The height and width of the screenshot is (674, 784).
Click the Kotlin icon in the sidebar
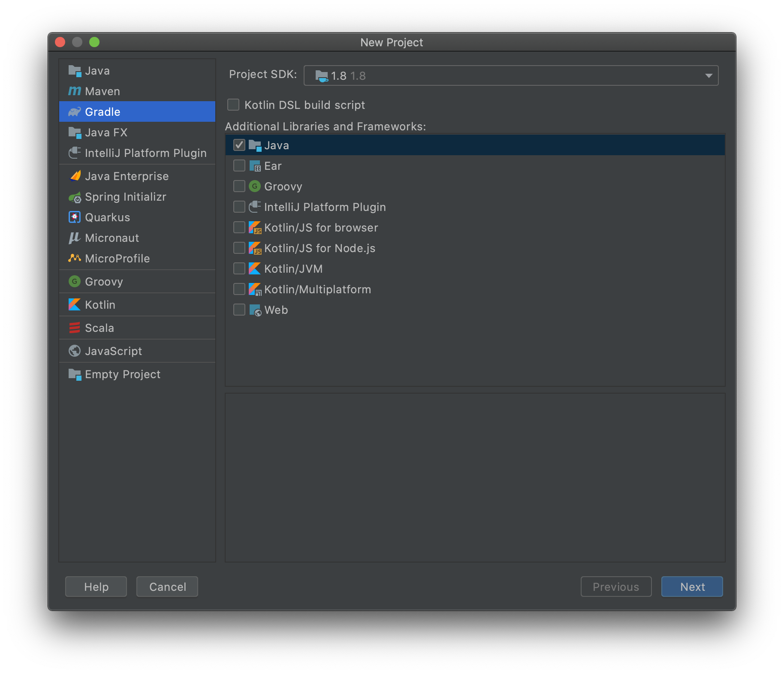[x=75, y=305]
